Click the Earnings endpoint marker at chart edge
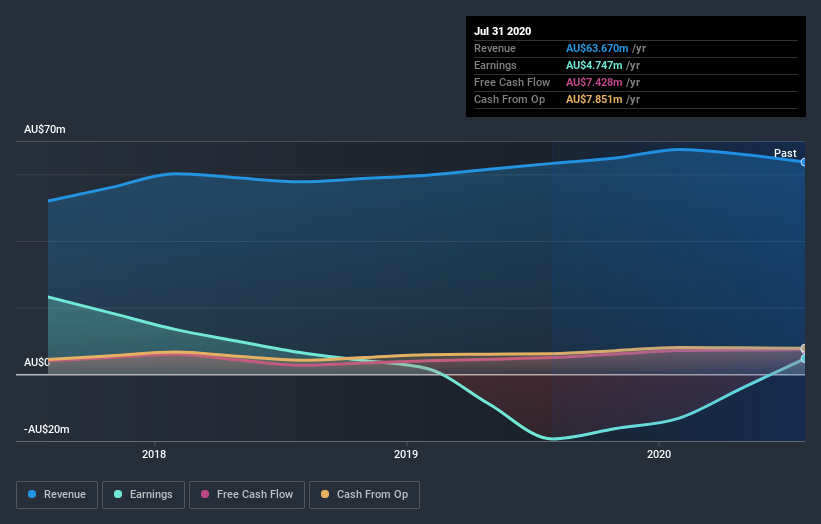Screen dimensions: 821x524 (804, 359)
